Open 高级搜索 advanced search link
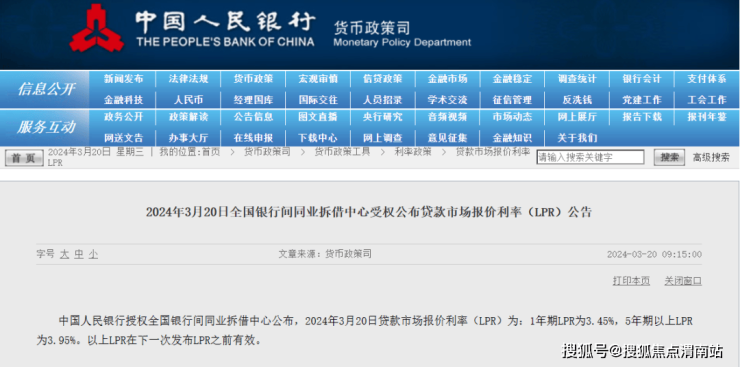 pyautogui.click(x=711, y=158)
